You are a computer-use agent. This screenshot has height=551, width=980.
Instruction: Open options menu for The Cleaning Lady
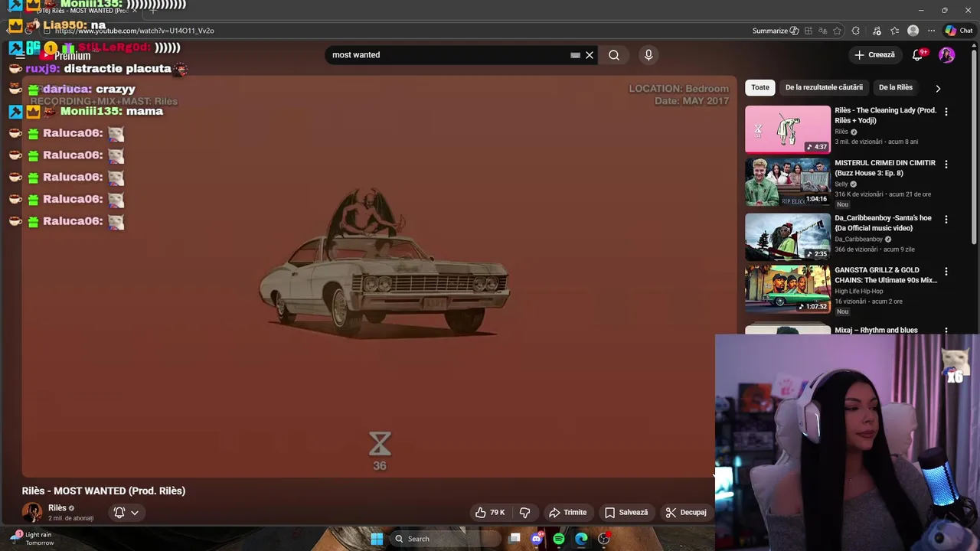pyautogui.click(x=946, y=112)
